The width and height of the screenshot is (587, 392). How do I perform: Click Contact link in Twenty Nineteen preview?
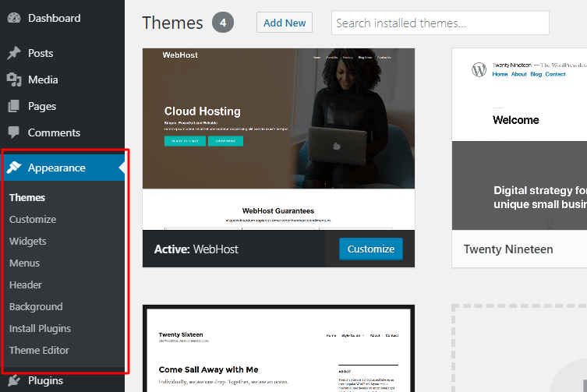coord(555,74)
